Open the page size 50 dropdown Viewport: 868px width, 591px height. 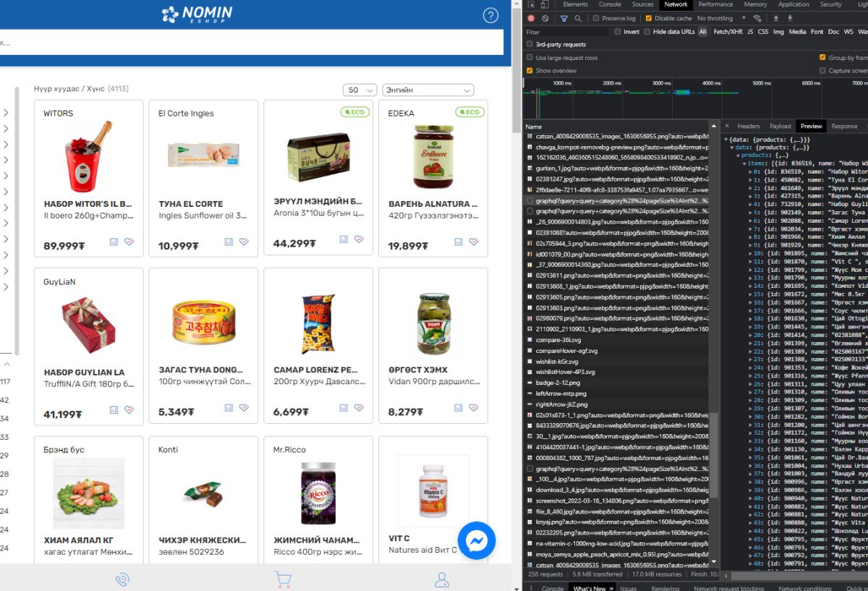(359, 90)
